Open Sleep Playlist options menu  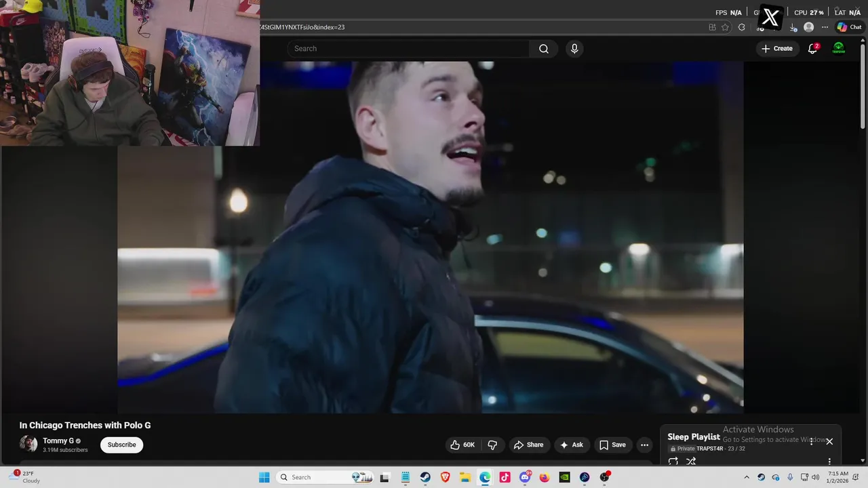pyautogui.click(x=811, y=441)
